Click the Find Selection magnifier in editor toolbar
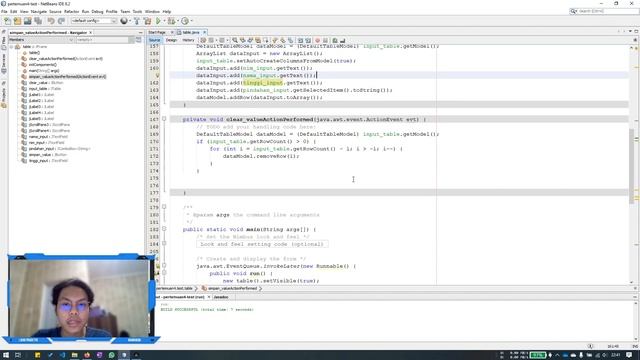The height and width of the screenshot is (360, 640). [235, 40]
